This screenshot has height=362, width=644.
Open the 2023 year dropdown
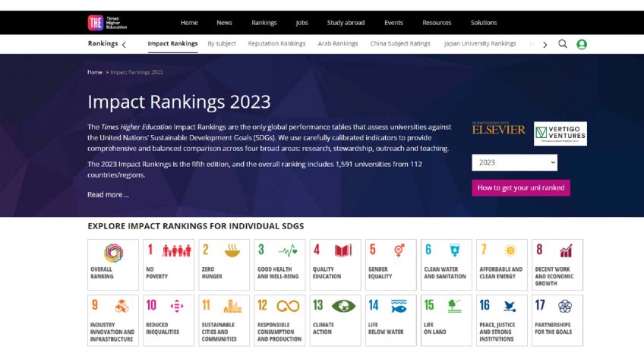pos(514,162)
